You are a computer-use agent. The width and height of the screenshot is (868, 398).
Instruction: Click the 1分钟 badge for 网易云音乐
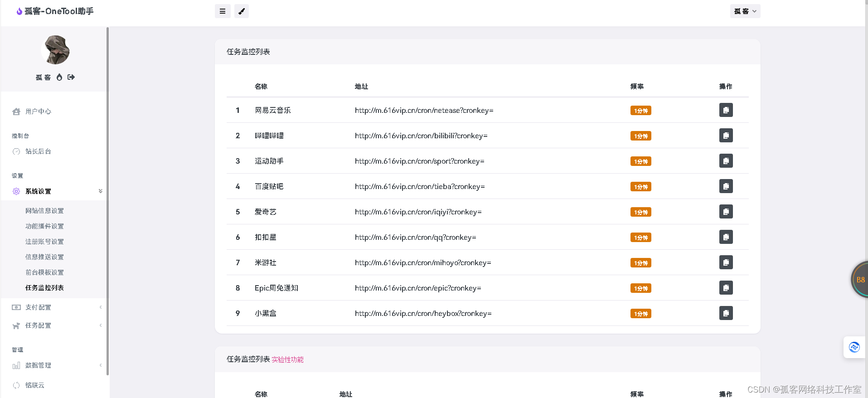point(640,111)
